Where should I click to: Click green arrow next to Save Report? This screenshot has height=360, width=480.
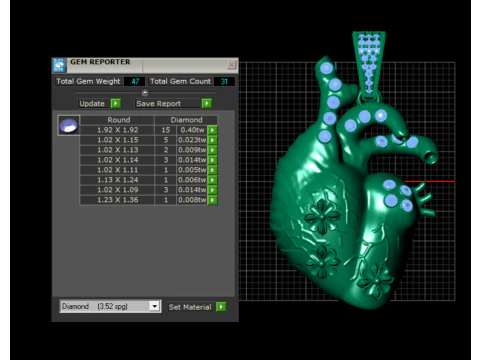(207, 104)
